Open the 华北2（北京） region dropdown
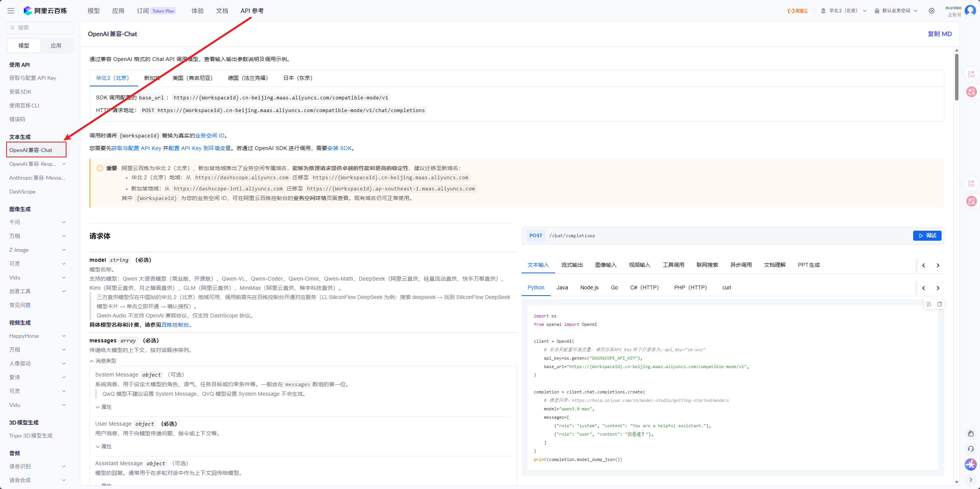This screenshot has width=980, height=489. point(844,11)
